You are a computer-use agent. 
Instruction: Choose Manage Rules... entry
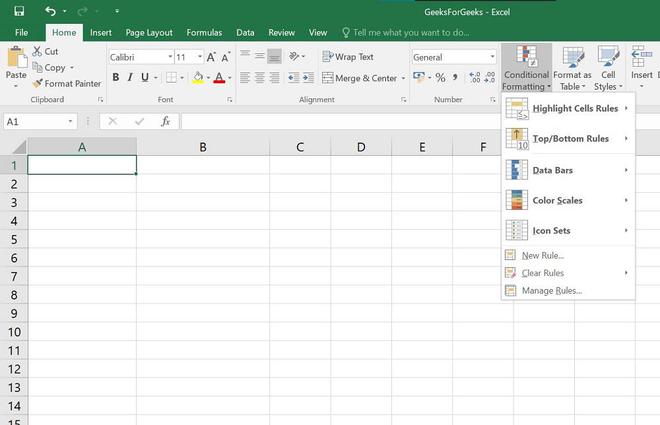[568, 291]
